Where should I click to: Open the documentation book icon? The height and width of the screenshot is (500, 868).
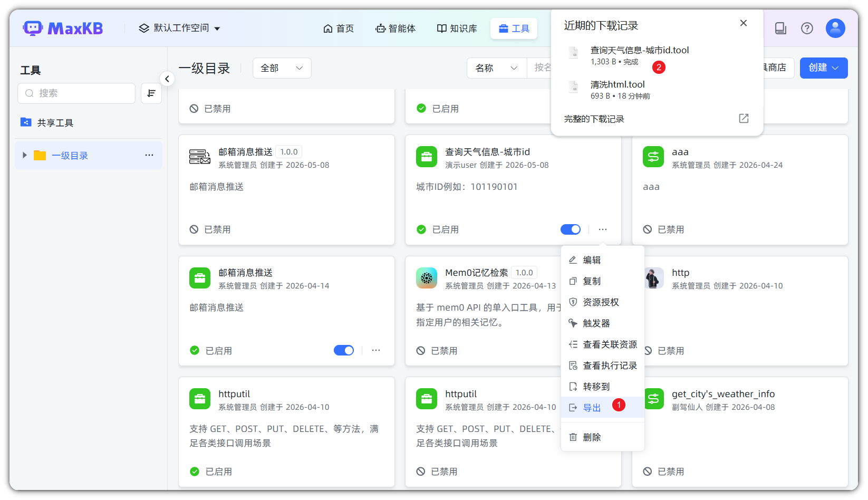(780, 28)
